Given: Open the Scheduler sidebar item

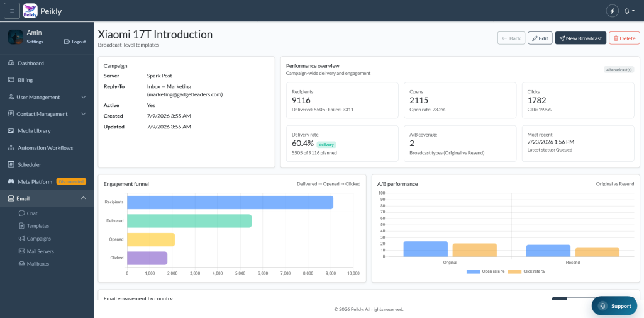Looking at the screenshot, I should (47, 164).
